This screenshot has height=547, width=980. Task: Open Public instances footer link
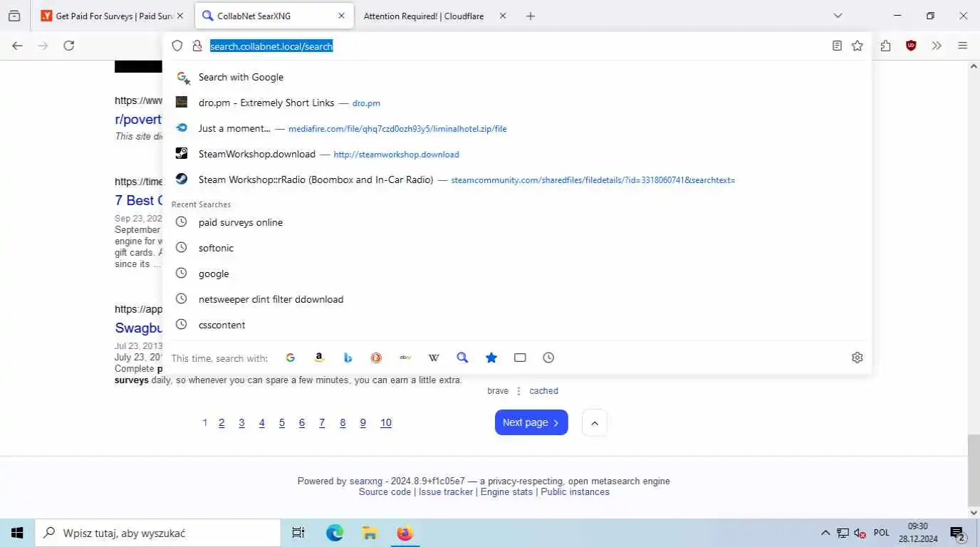click(575, 491)
